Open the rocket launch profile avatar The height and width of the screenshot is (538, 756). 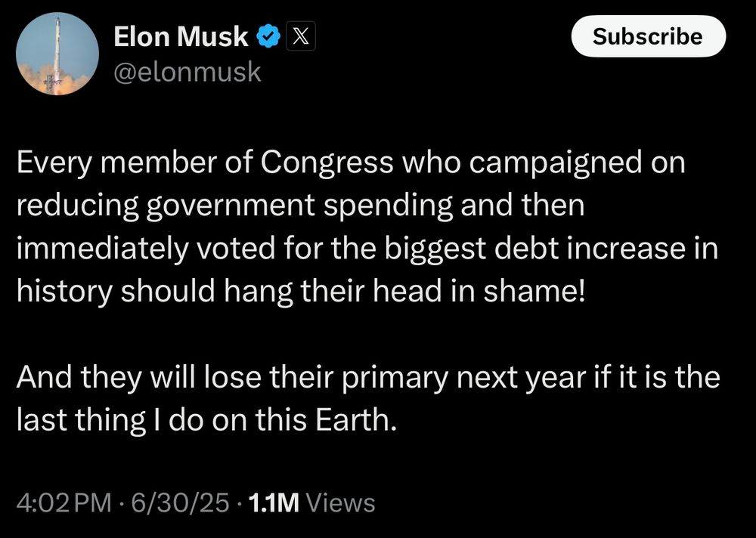click(57, 54)
